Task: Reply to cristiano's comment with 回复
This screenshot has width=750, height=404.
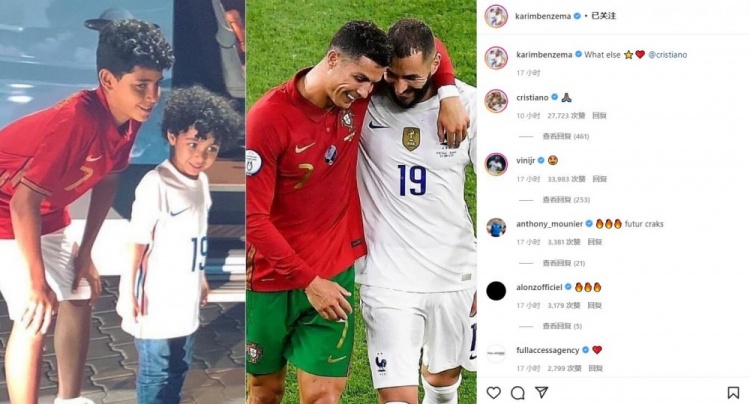Action: click(599, 116)
